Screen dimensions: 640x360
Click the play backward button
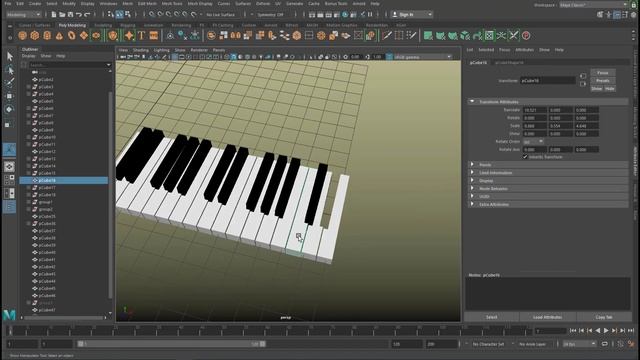[x=598, y=330]
